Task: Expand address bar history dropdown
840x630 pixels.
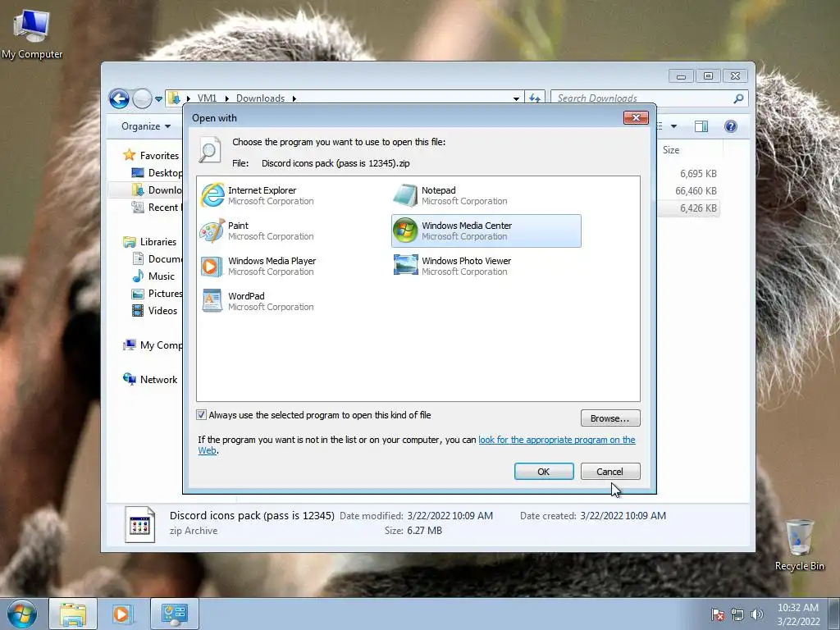Action: pyautogui.click(x=516, y=98)
